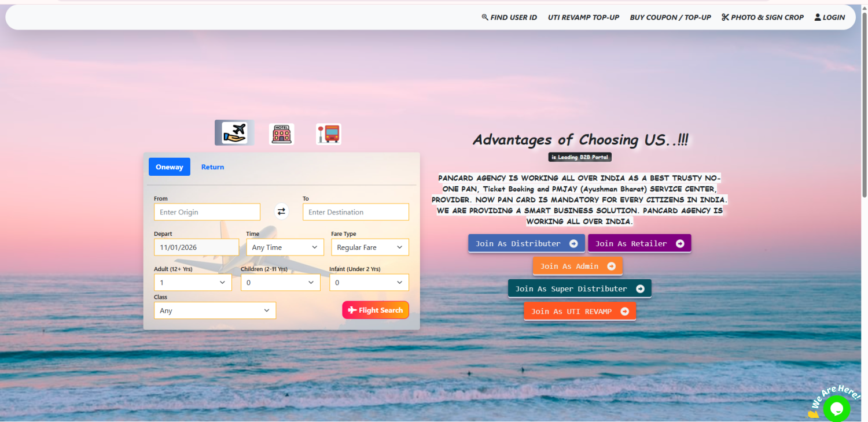The width and height of the screenshot is (868, 422).
Task: Choose Join As Distributer
Action: (x=527, y=243)
